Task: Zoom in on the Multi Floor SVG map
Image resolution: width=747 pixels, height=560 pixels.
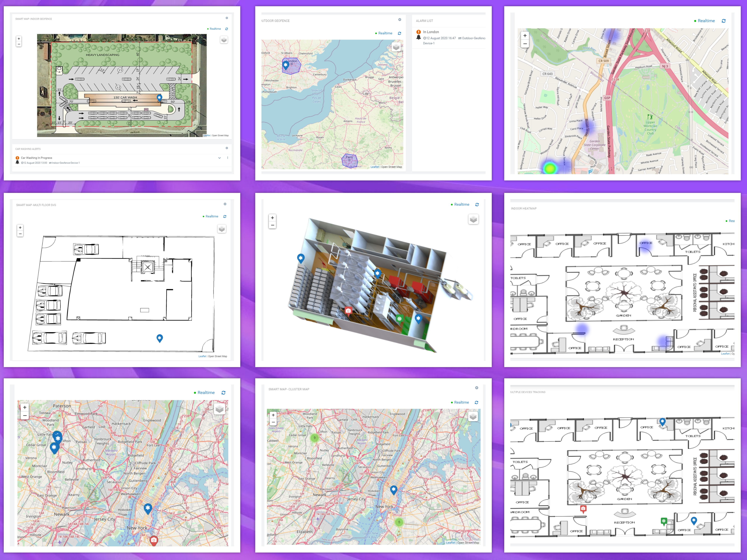Action: (x=20, y=228)
